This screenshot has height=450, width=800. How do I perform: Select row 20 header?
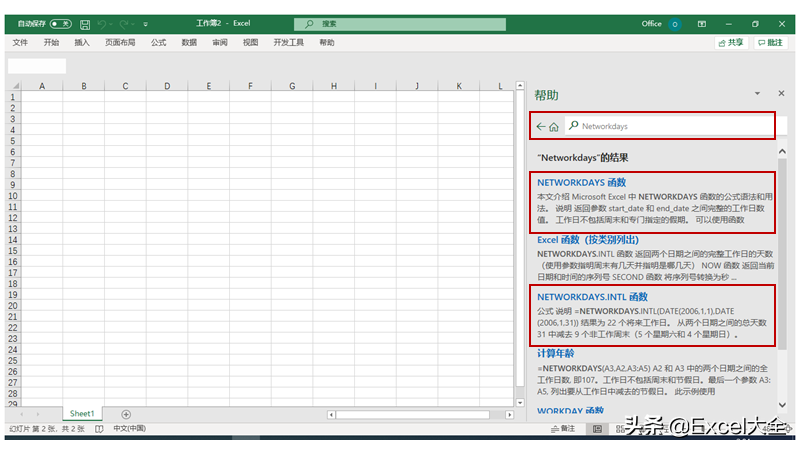13,306
